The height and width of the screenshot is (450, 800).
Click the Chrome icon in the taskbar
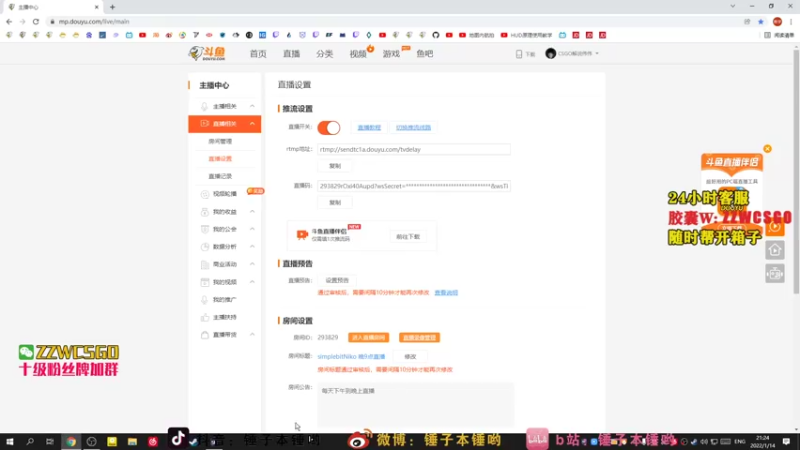[x=71, y=441]
